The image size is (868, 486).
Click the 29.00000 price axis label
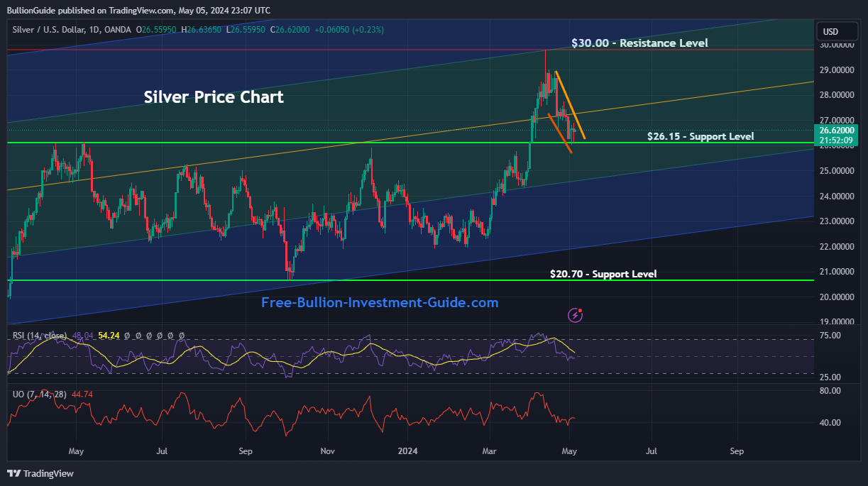836,70
